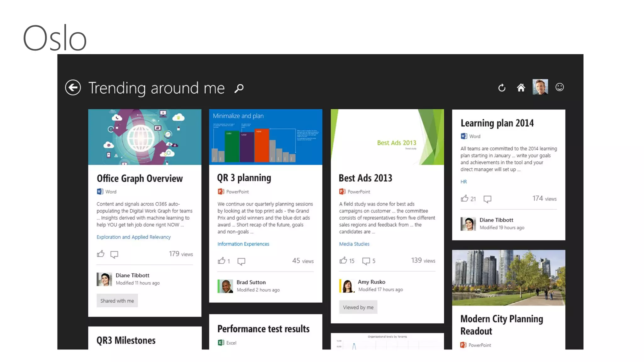Open comments on Learning plan 2014
The height and width of the screenshot is (362, 644).
[x=487, y=199]
